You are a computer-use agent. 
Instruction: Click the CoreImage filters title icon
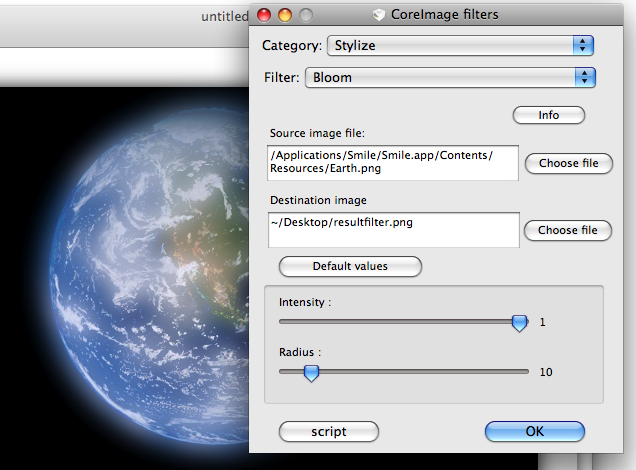[x=378, y=15]
